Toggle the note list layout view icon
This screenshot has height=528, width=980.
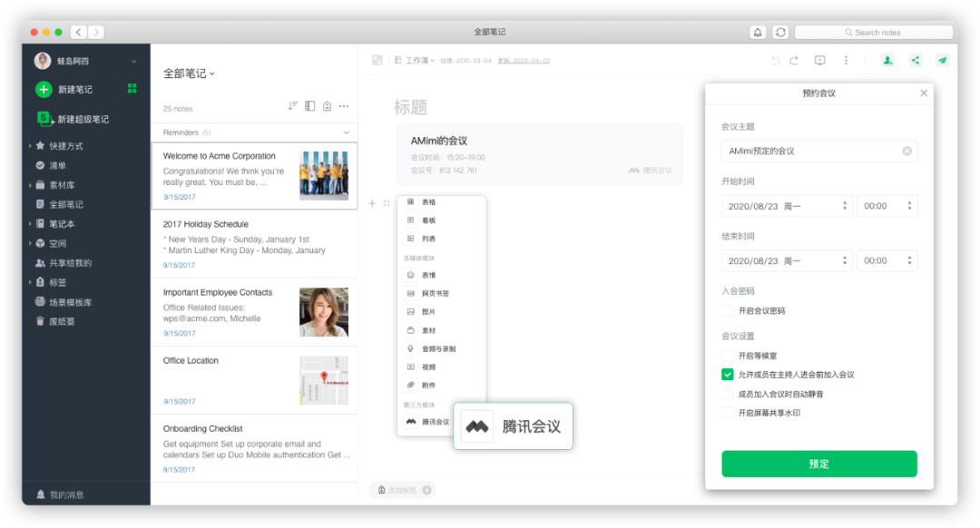(x=310, y=106)
